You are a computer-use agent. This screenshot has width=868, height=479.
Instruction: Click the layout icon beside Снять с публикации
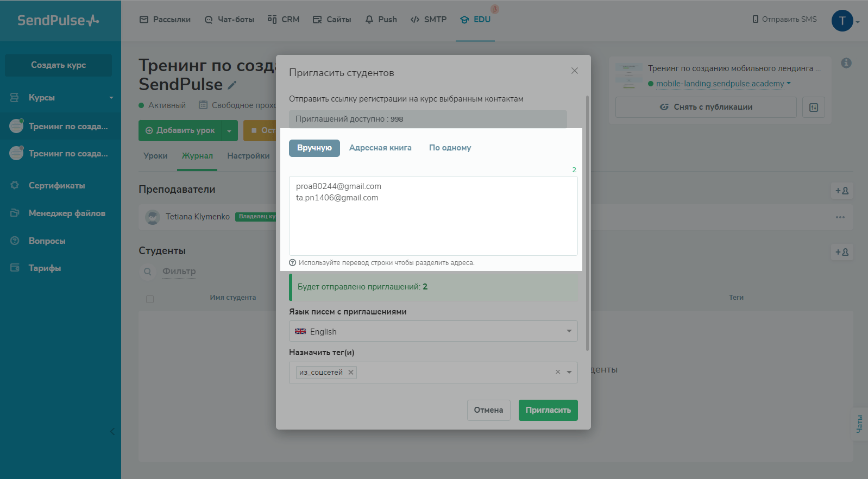coord(813,108)
